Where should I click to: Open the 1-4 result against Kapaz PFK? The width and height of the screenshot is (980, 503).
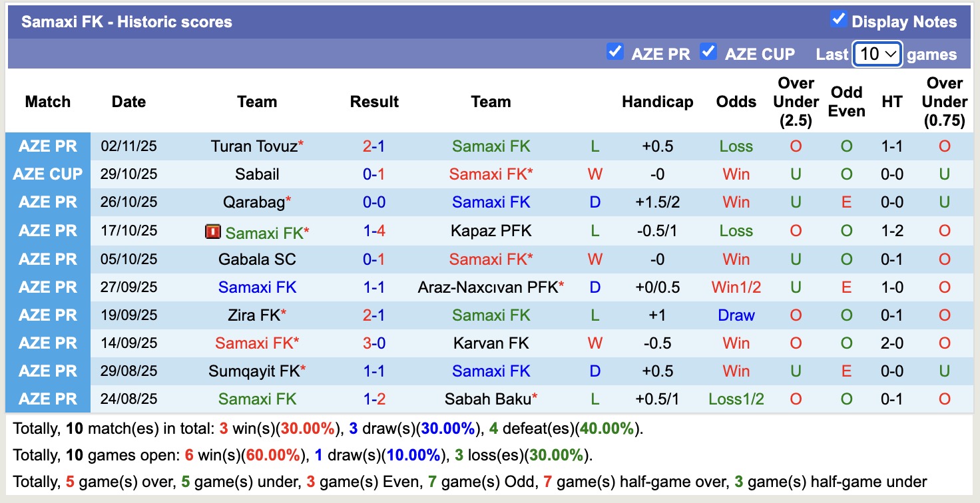click(374, 231)
